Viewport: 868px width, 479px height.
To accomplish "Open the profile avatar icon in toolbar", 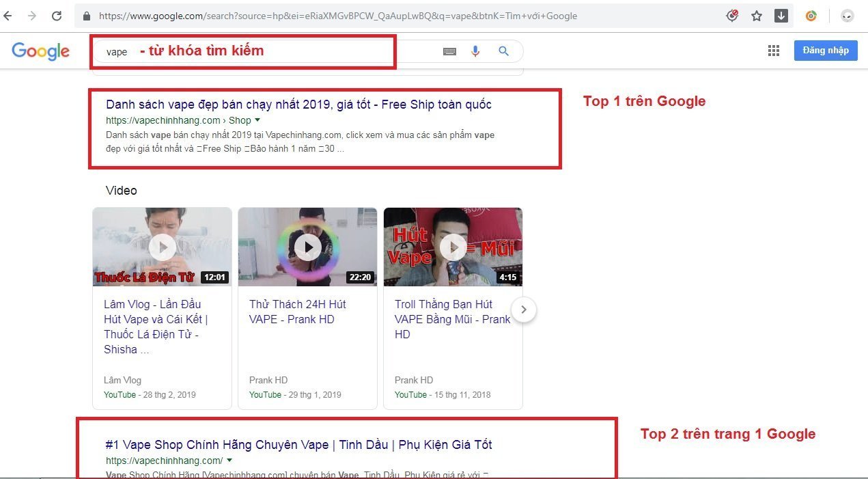I will [848, 16].
